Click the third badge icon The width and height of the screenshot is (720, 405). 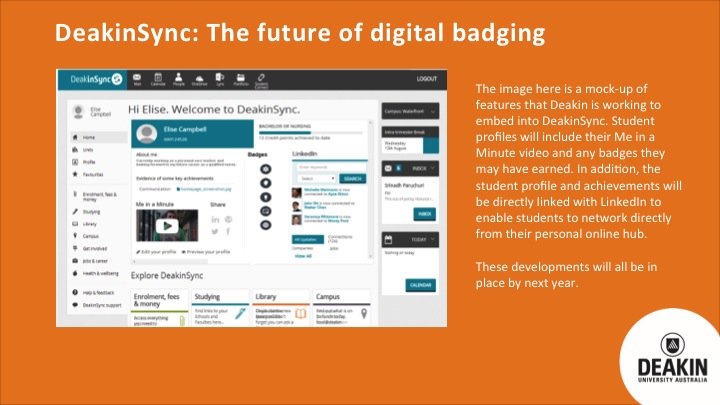click(x=265, y=197)
